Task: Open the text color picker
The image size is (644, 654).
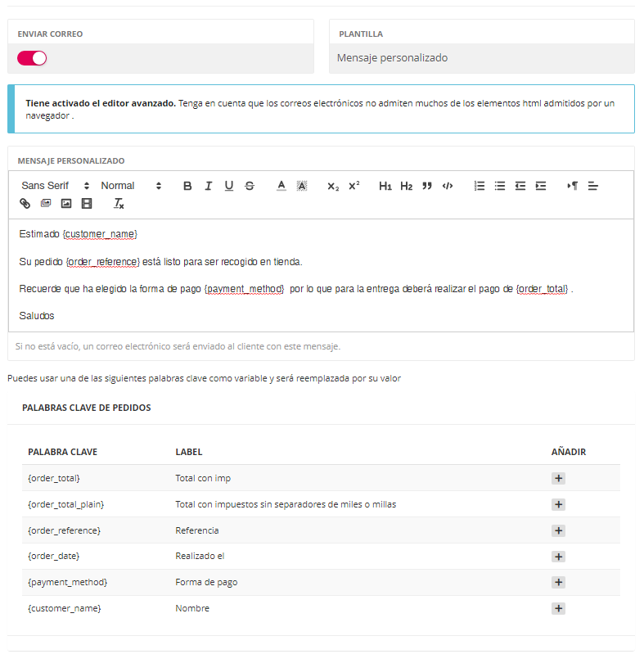Action: 281,186
